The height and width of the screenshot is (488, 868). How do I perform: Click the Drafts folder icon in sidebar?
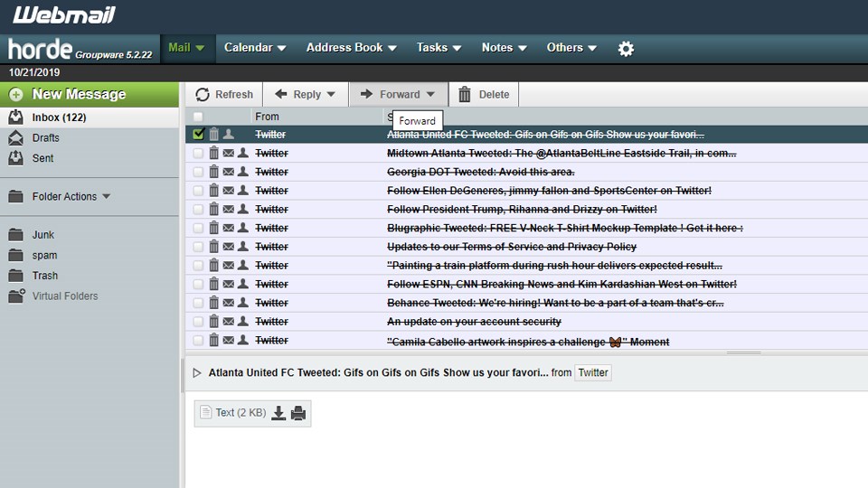tap(15, 138)
